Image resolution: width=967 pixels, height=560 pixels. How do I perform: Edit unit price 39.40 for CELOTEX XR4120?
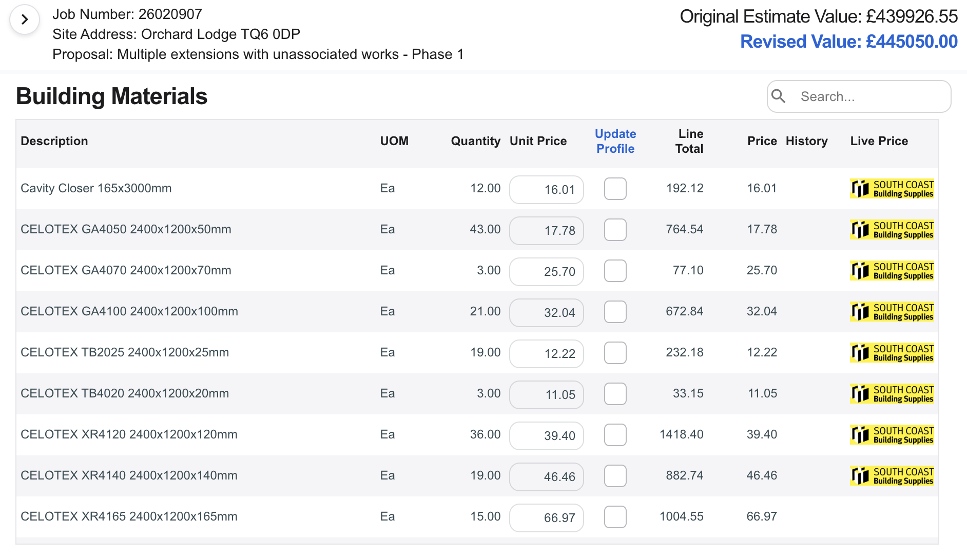547,436
